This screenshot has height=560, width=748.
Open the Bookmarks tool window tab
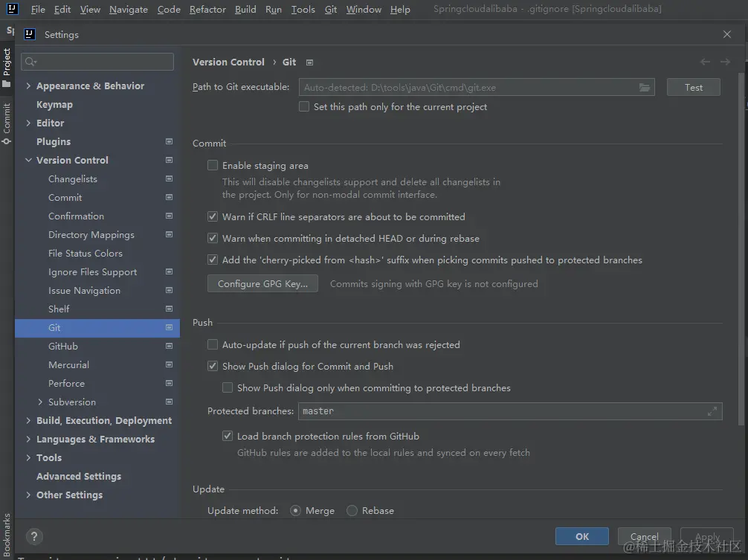[7, 534]
